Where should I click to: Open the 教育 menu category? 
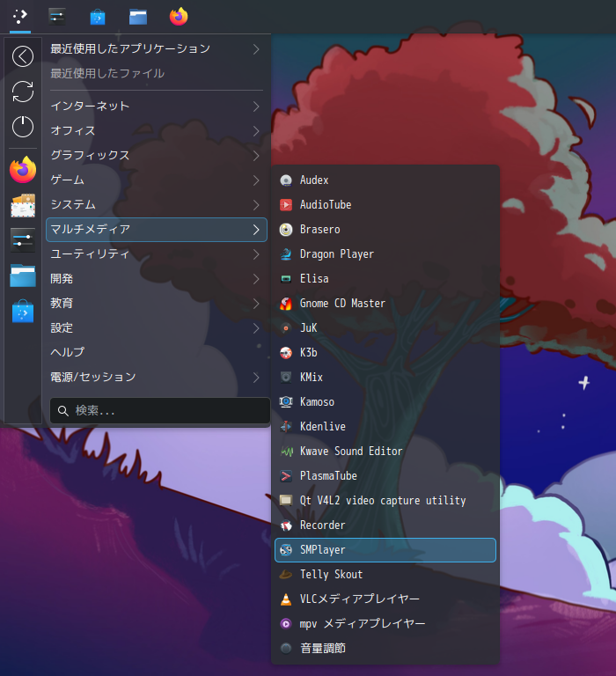point(157,304)
